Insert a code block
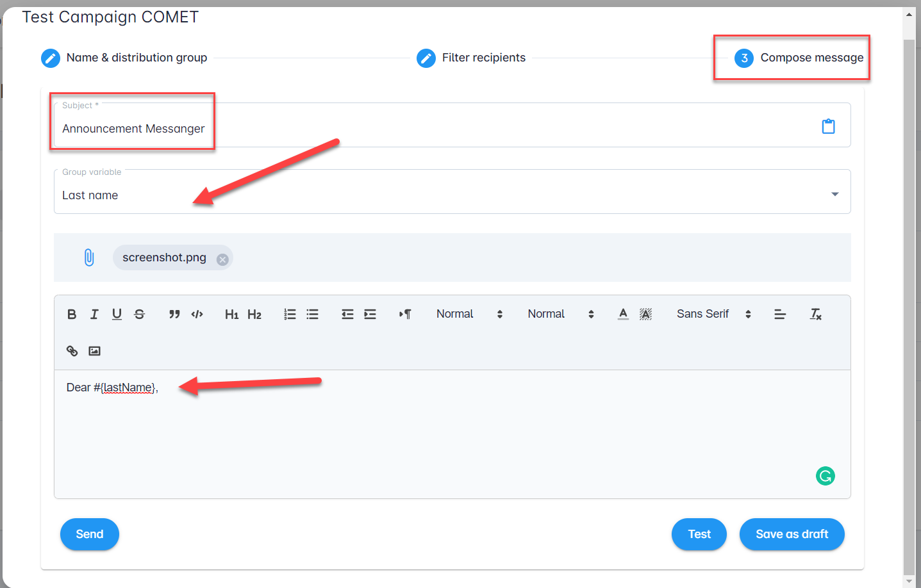The height and width of the screenshot is (588, 921). click(197, 314)
